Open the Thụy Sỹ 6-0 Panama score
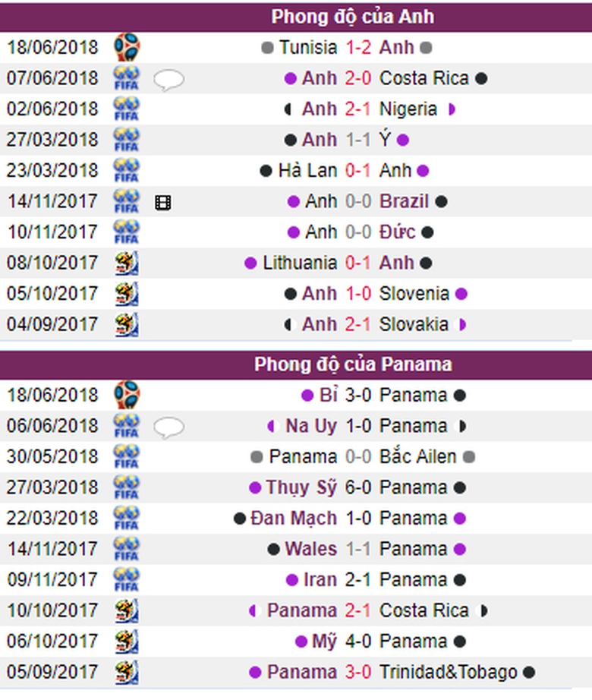The image size is (592, 700). point(358,487)
